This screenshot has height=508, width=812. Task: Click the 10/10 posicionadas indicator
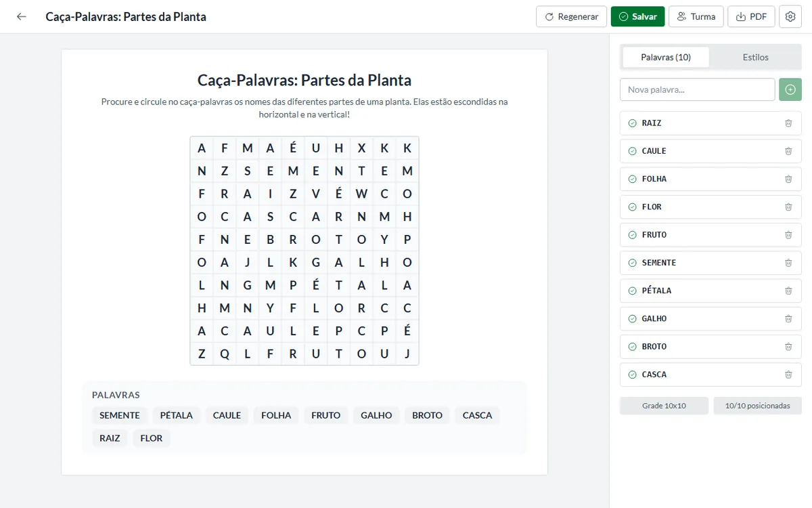click(x=757, y=406)
